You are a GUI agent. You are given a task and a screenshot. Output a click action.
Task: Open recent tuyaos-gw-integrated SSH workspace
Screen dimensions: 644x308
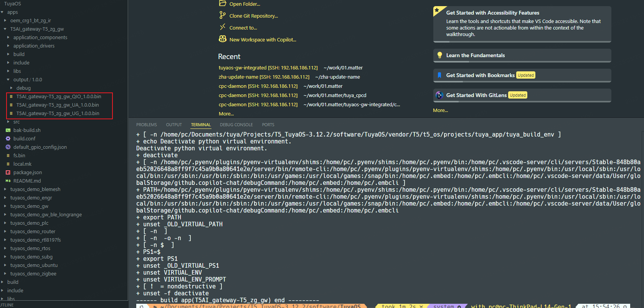[268, 68]
